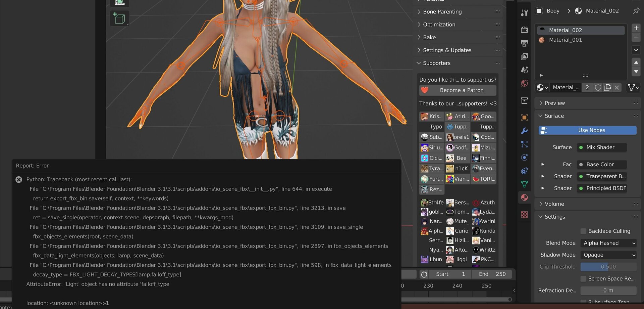Image resolution: width=644 pixels, height=309 pixels.
Task: Open the Texture properties checker icon
Action: point(524,215)
